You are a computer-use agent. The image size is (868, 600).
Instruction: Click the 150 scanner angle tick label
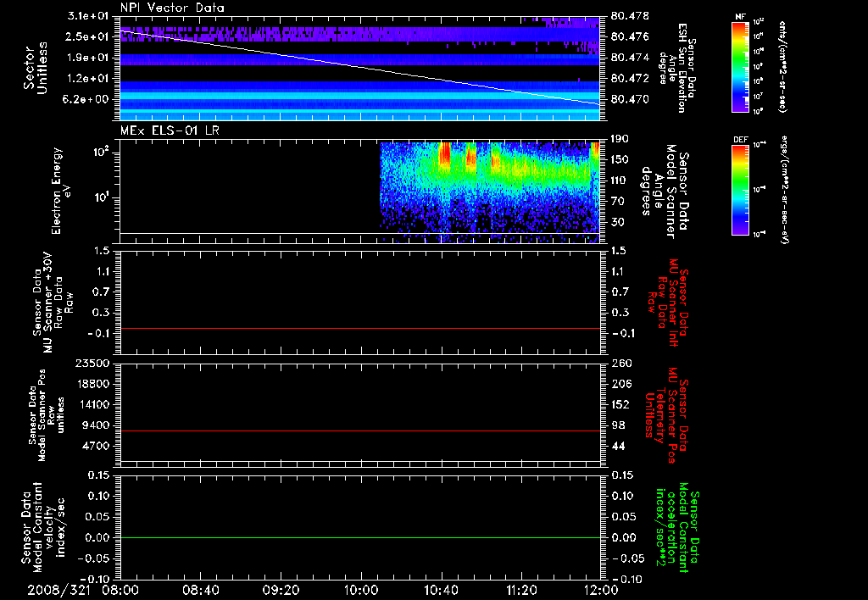620,159
